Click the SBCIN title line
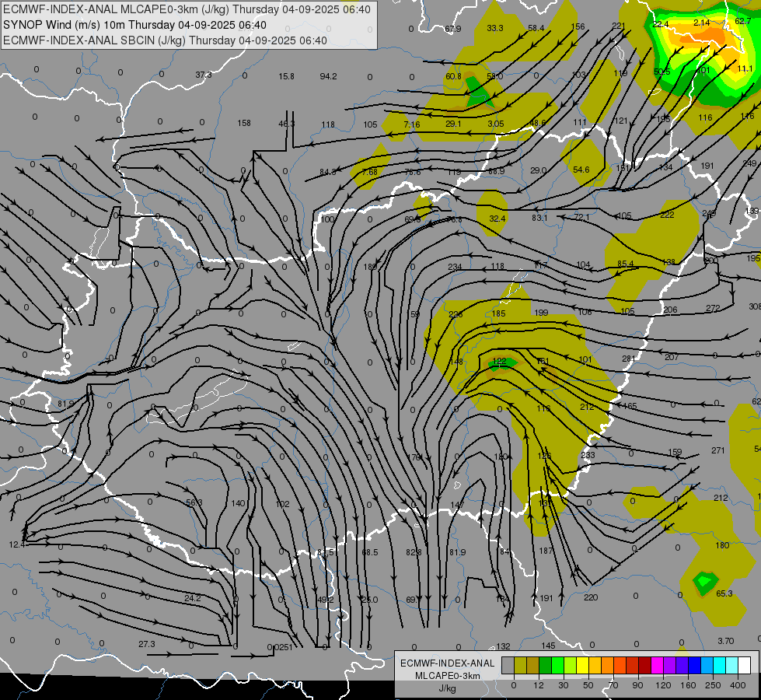The image size is (761, 700). pyautogui.click(x=165, y=40)
